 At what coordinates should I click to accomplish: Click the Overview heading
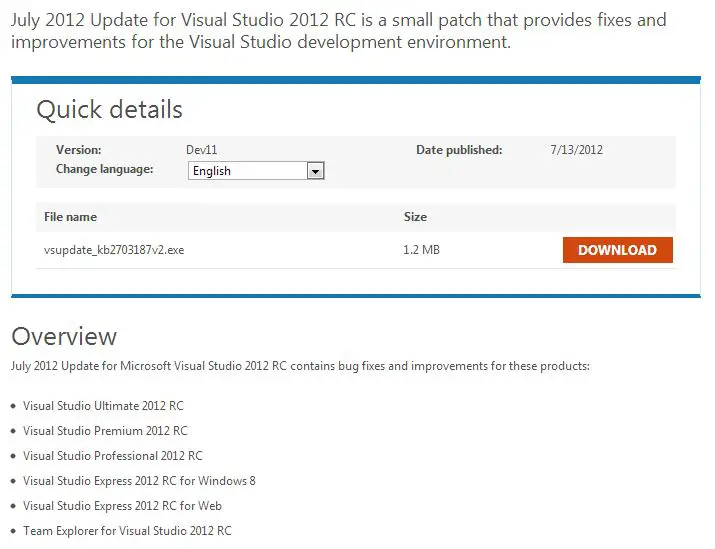[x=64, y=337]
